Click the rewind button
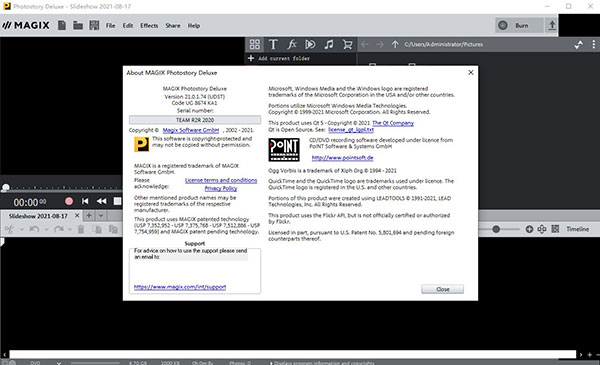The image size is (600, 365). 101,201
